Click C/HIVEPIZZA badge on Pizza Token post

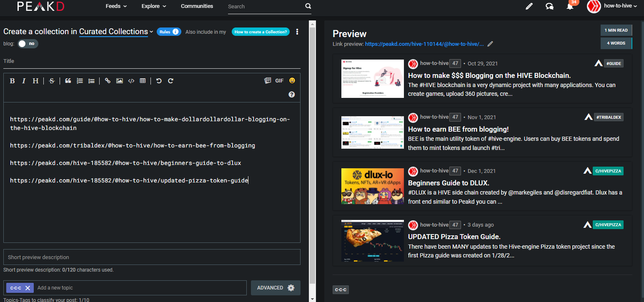tap(609, 225)
